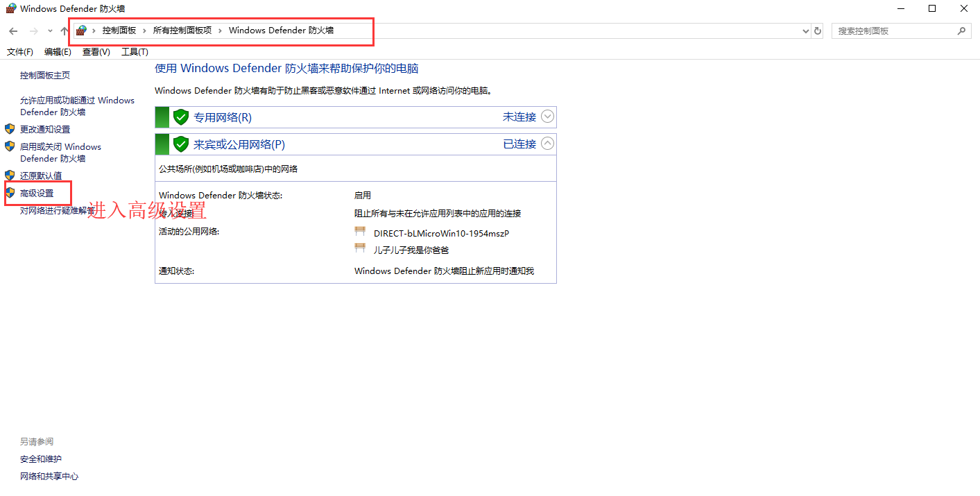Open the 编辑(E) menu
This screenshot has width=980, height=496.
(58, 52)
